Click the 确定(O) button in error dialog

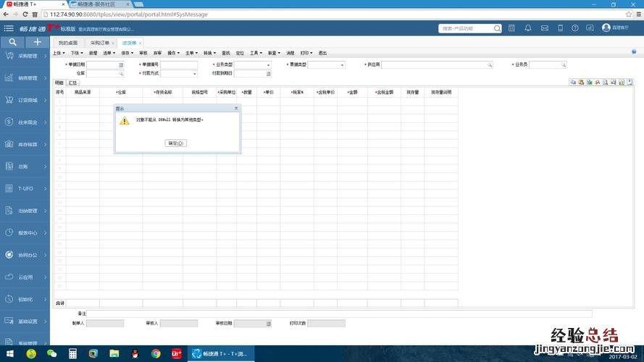coord(177,143)
